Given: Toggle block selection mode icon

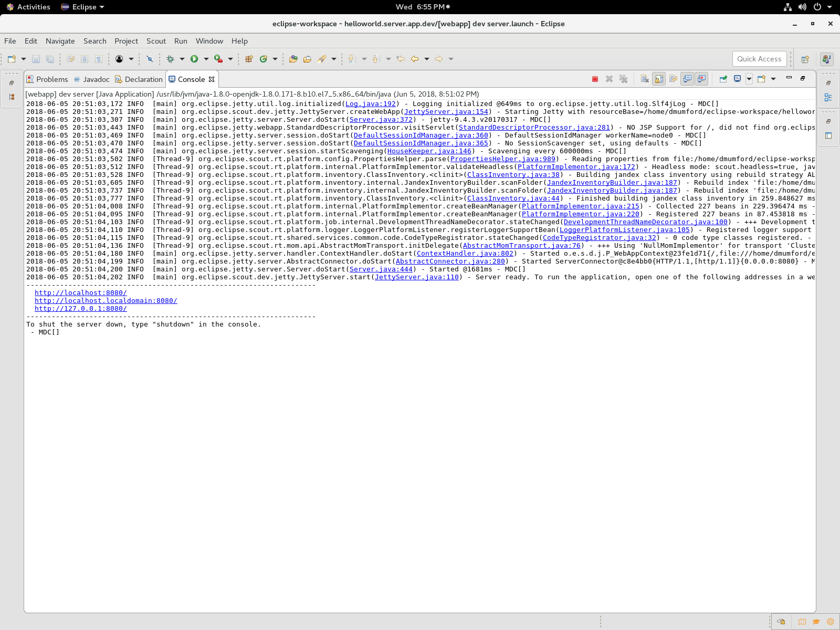Looking at the screenshot, I should pos(84,59).
